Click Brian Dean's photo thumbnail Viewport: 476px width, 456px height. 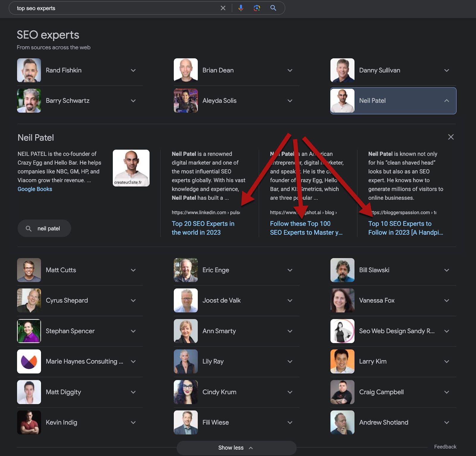[x=186, y=70]
